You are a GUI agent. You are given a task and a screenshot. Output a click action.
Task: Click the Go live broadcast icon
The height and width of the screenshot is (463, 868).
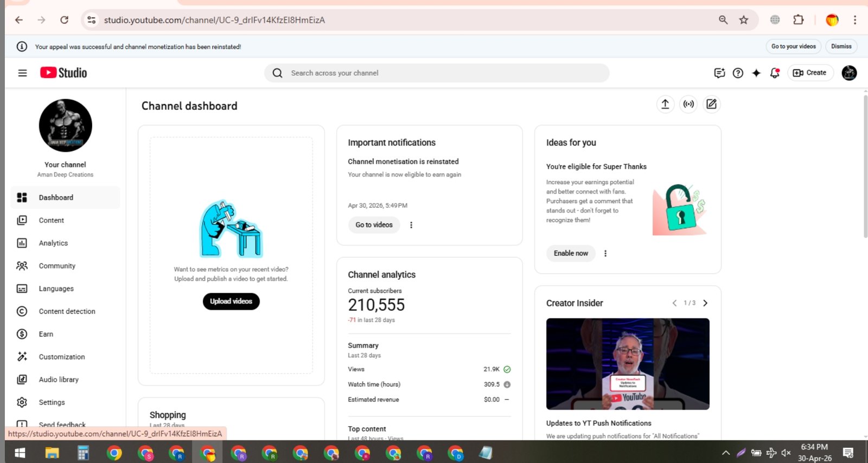tap(688, 104)
